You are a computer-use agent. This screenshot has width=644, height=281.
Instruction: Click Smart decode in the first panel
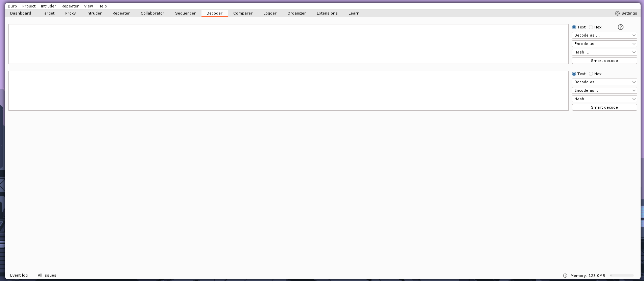pos(604,61)
